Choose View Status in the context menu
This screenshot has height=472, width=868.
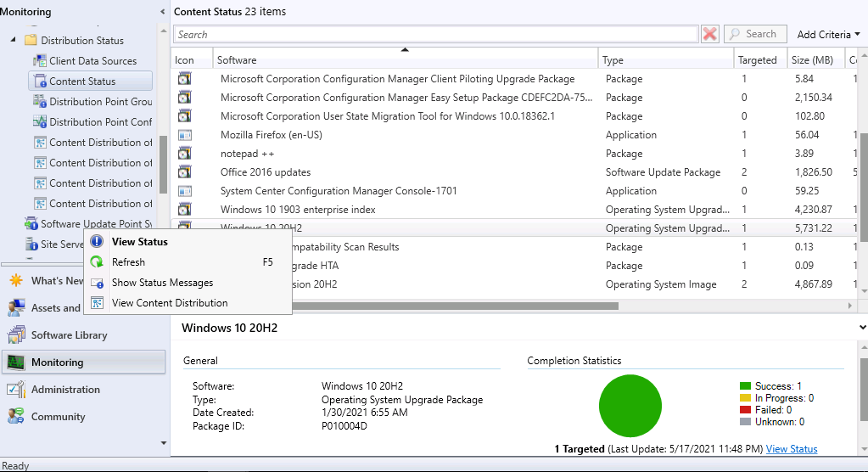point(139,242)
